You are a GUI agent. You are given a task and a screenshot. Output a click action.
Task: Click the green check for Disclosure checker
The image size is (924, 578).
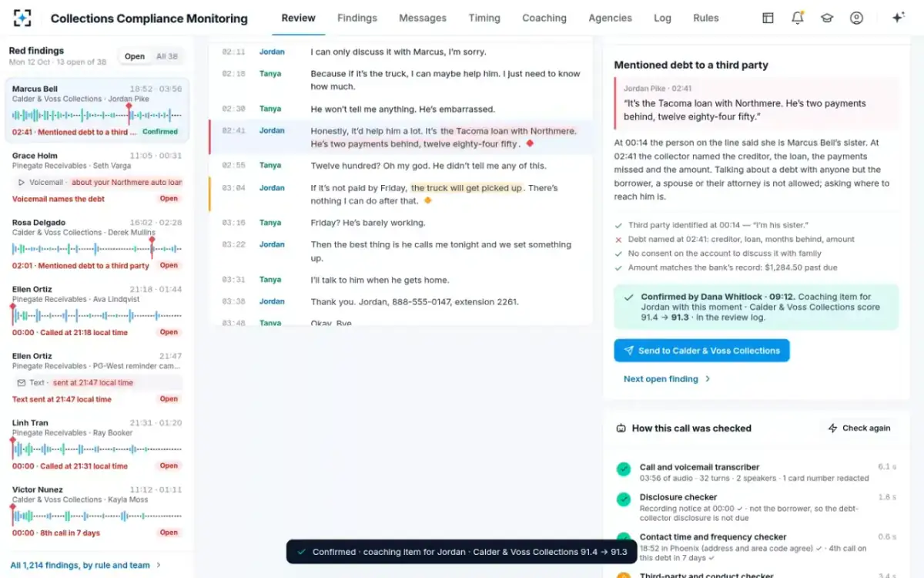click(624, 499)
